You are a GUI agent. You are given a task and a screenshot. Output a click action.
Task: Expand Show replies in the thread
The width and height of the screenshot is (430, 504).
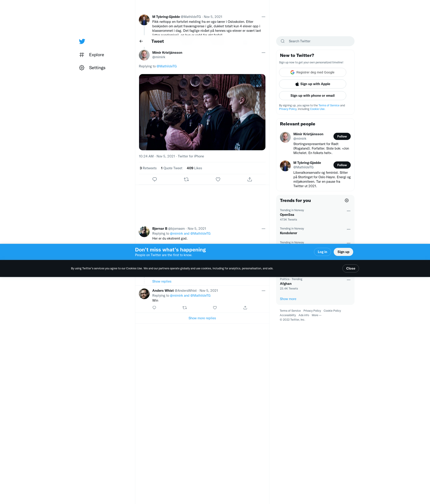point(161,281)
